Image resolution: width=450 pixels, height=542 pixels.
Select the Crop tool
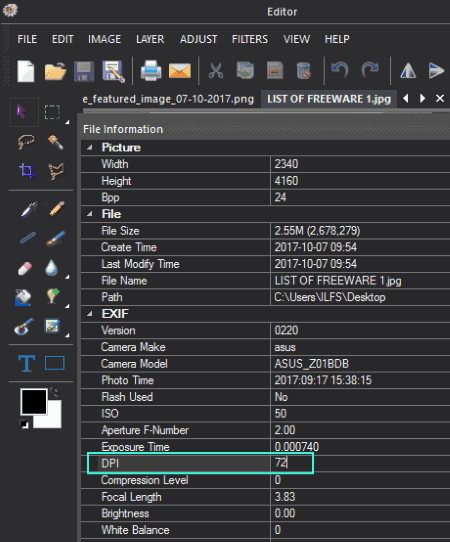point(27,171)
